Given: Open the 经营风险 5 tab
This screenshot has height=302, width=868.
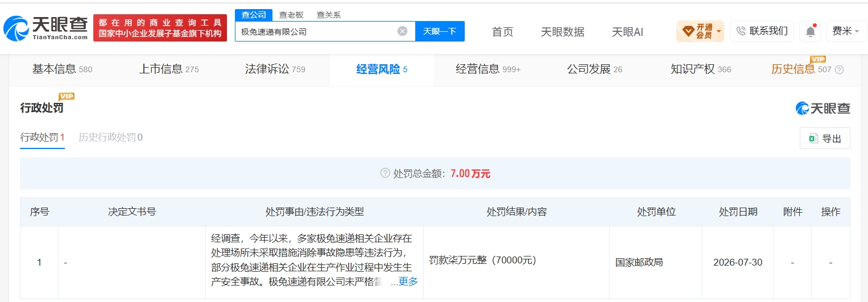Looking at the screenshot, I should tap(382, 69).
